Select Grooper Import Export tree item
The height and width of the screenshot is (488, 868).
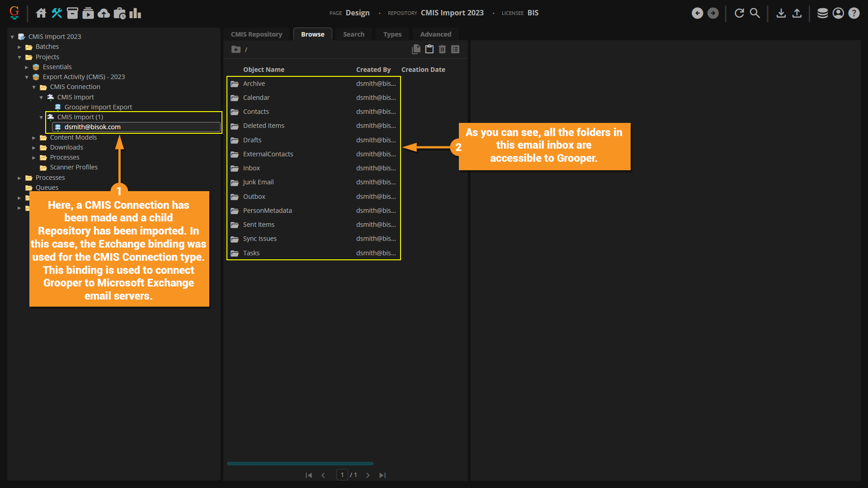tap(98, 107)
